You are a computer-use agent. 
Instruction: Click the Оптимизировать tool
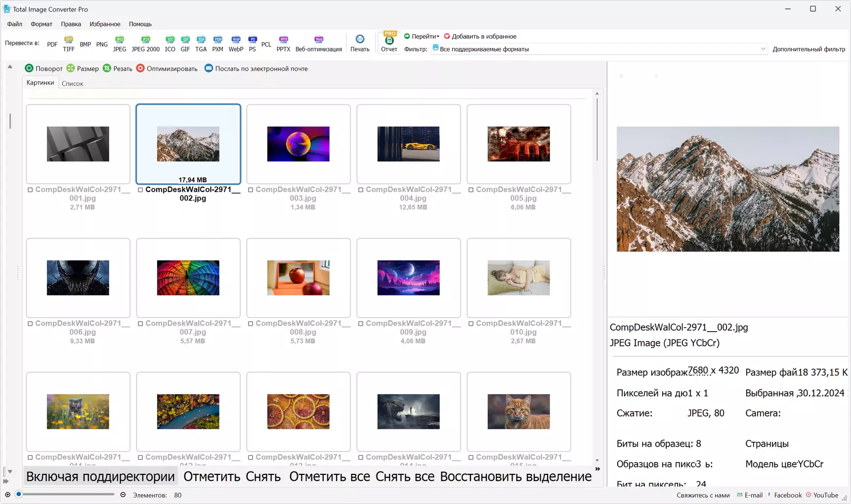point(167,68)
